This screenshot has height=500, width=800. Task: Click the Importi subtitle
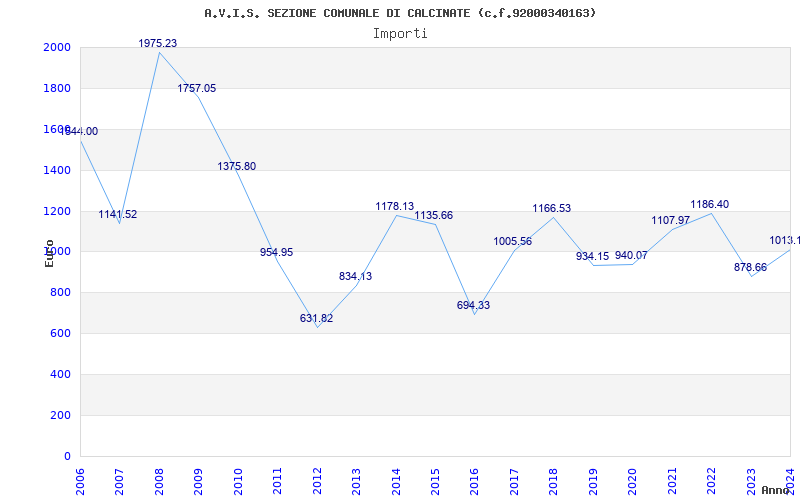click(x=400, y=34)
